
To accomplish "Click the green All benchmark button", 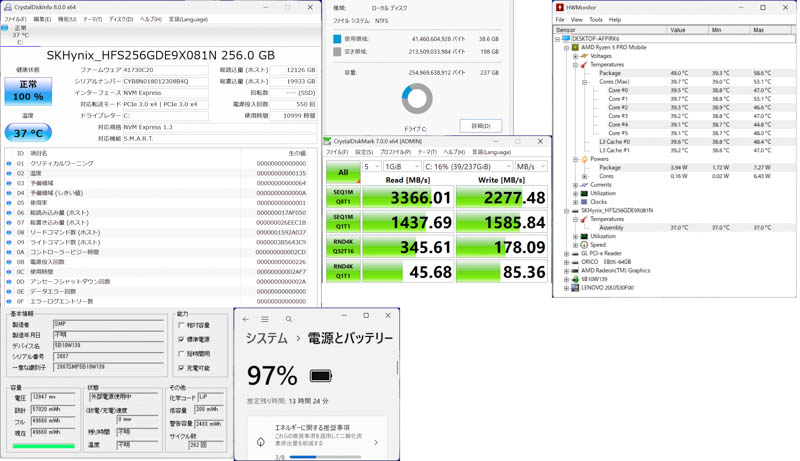I will (x=342, y=173).
